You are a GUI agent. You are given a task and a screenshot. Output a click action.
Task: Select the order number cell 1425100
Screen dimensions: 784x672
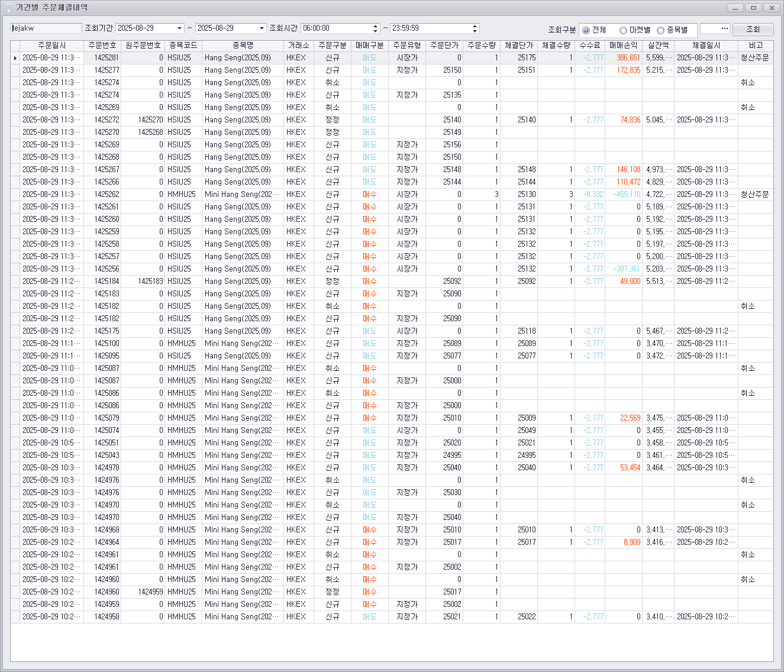tap(102, 344)
